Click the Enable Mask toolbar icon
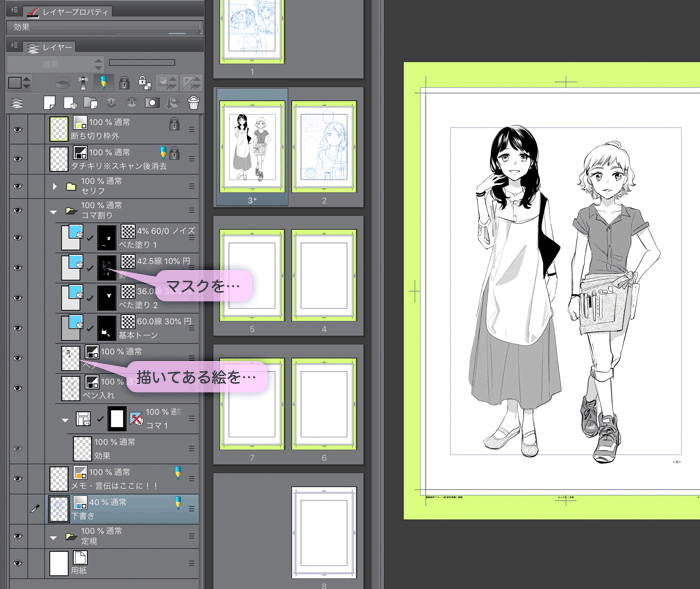The height and width of the screenshot is (589, 700). pos(167,83)
